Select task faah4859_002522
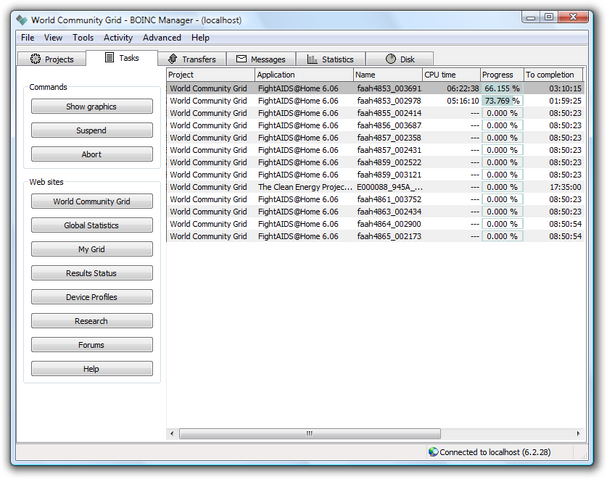 (x=375, y=162)
